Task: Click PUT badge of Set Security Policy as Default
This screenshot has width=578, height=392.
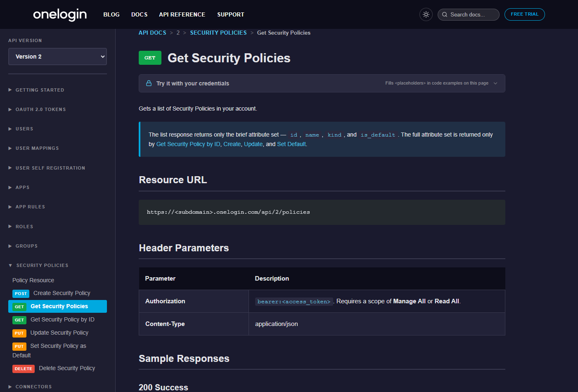Action: click(19, 346)
